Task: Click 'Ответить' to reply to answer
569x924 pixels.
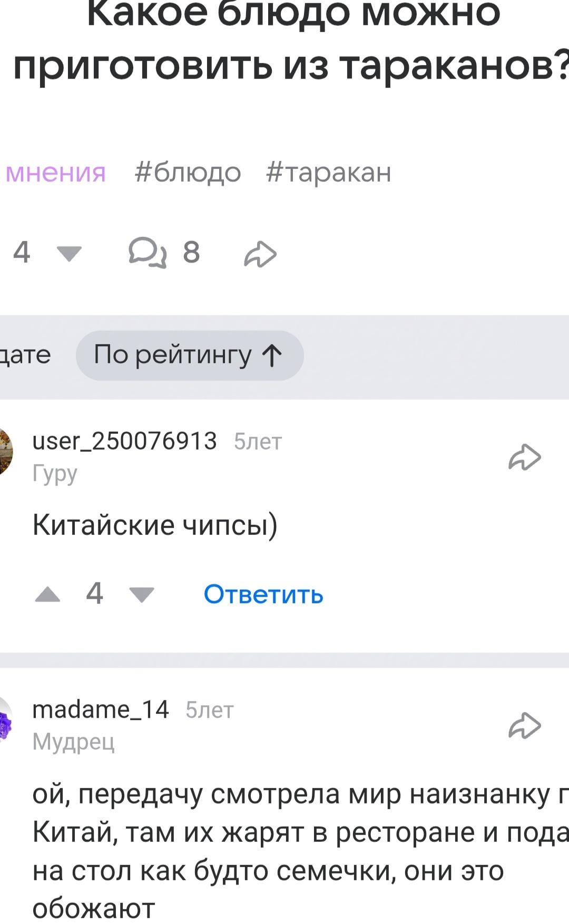Action: pyautogui.click(x=263, y=594)
